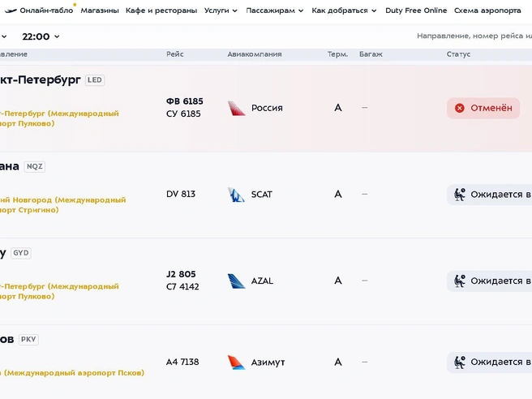Click Ожидается status in SCAT row
The image size is (532, 399).
click(x=489, y=195)
